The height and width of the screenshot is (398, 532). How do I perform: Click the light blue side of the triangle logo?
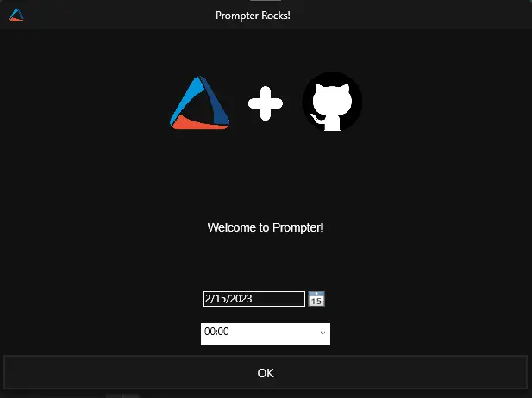click(185, 98)
